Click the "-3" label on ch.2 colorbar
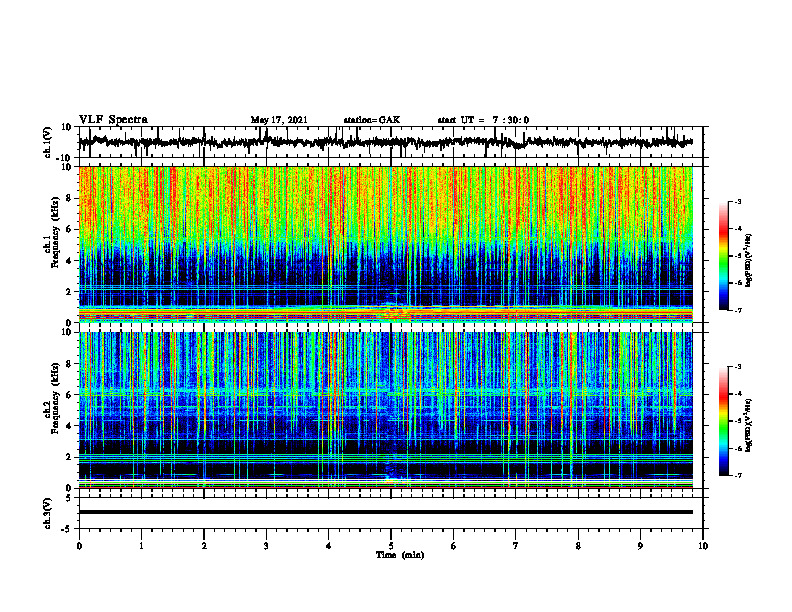Image resolution: width=792 pixels, height=612 pixels. pyautogui.click(x=737, y=367)
